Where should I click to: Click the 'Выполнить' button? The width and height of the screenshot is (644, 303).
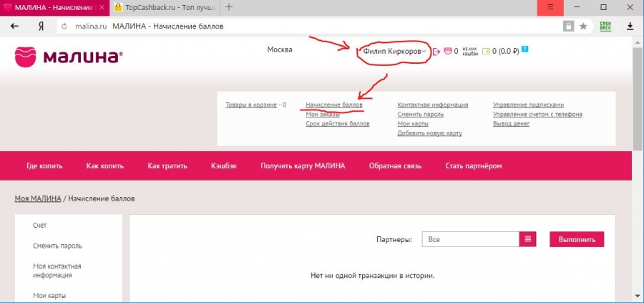pos(577,239)
